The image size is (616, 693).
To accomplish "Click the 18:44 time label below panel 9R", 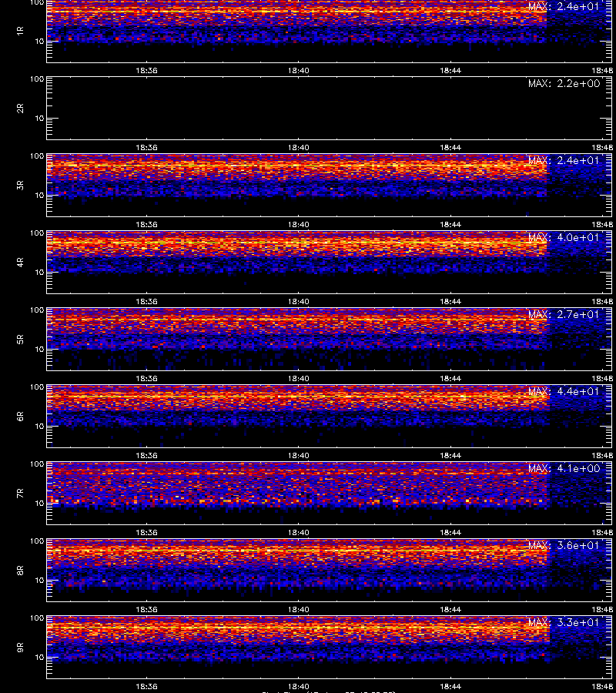I will (450, 686).
